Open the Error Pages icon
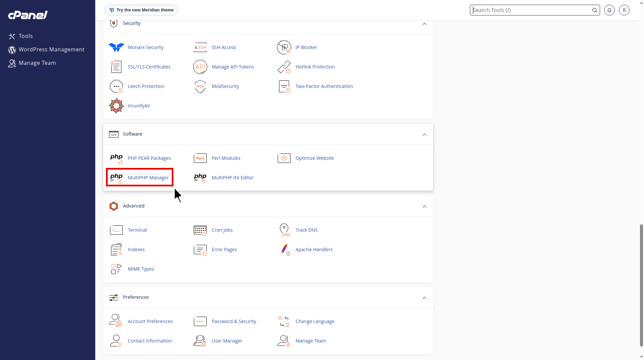The width and height of the screenshot is (644, 360). tap(200, 250)
